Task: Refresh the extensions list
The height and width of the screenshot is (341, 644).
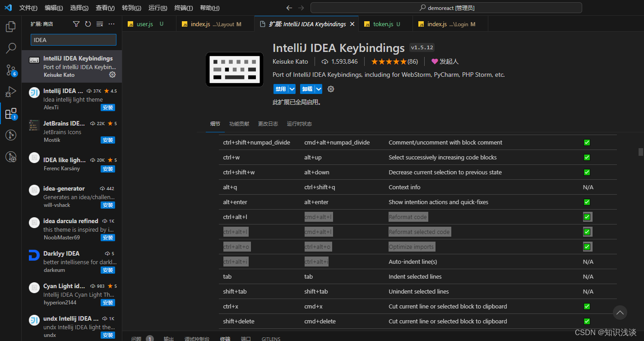Action: click(88, 24)
